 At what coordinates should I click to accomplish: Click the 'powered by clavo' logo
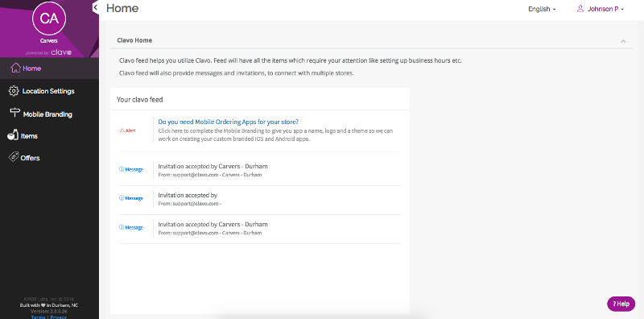tap(49, 52)
